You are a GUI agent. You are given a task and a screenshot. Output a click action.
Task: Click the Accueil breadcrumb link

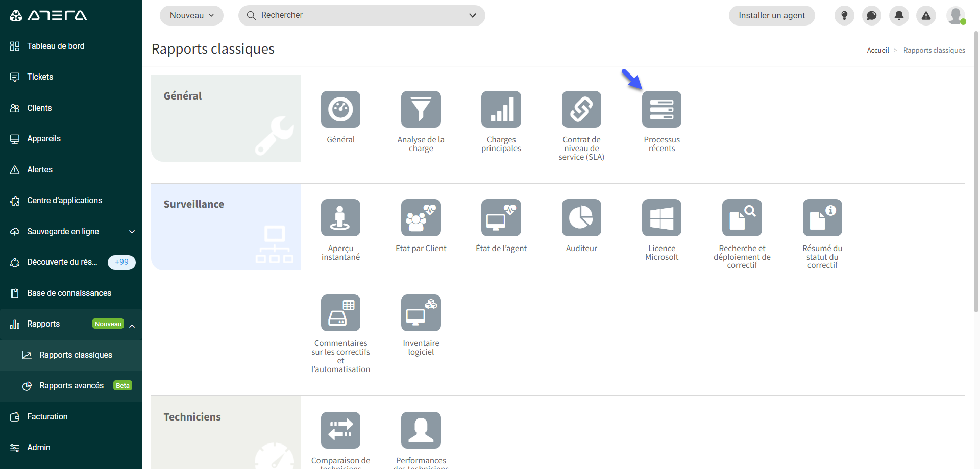coord(878,50)
